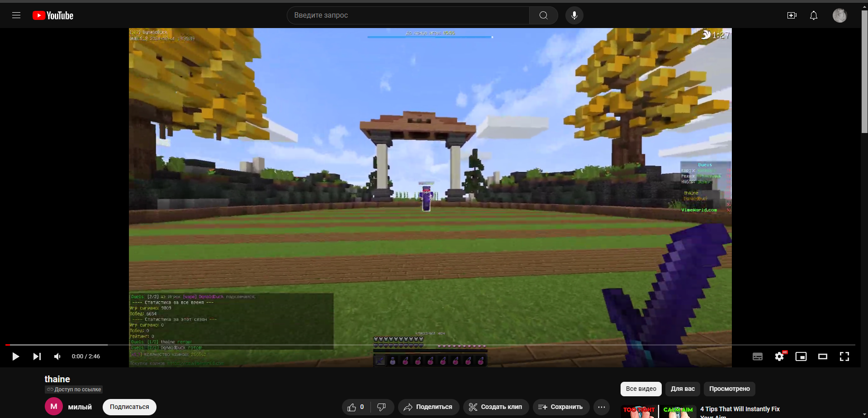868x418 pixels.
Task: Enable miniplayer mode
Action: pos(801,356)
